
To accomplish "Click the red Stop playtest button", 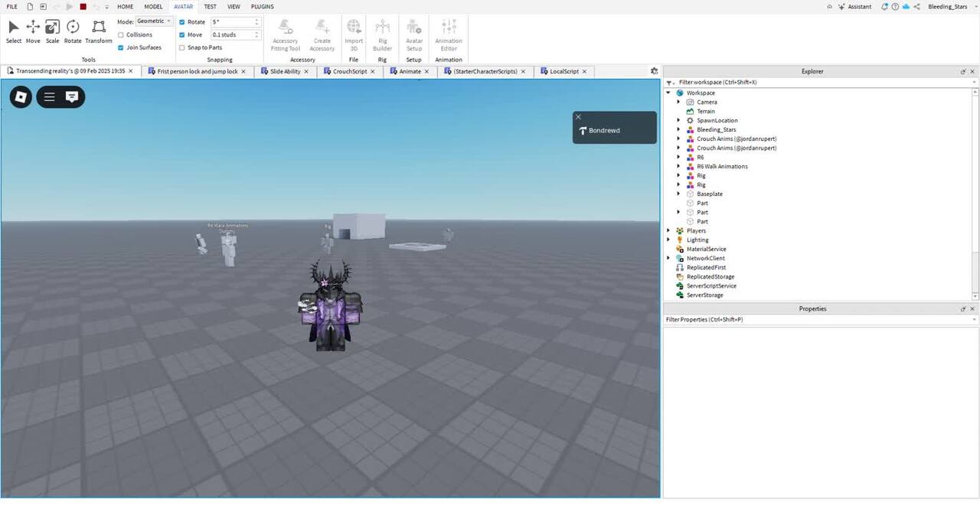I will pos(83,7).
